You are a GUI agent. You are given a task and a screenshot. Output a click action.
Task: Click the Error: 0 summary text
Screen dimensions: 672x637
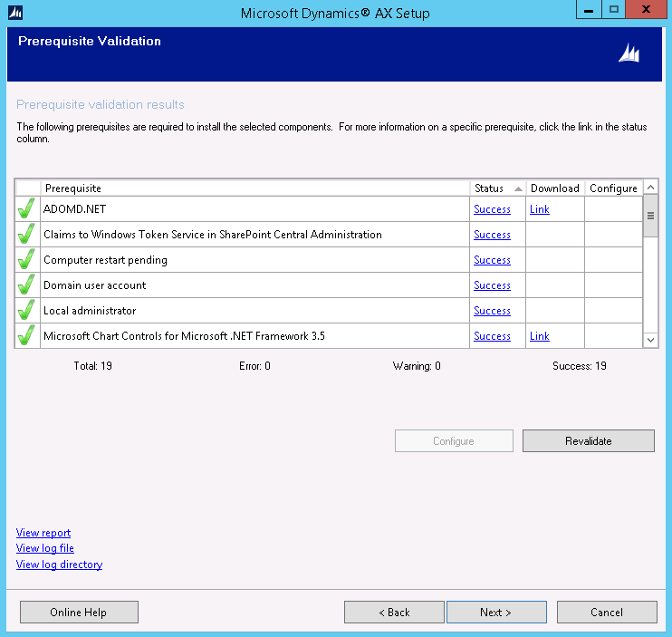[254, 366]
